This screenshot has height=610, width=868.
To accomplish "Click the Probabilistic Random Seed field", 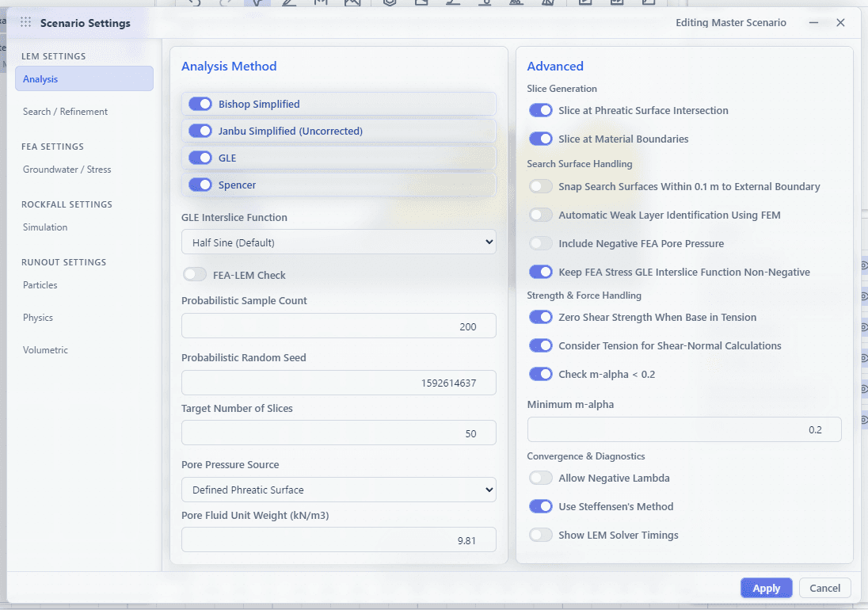I will 339,383.
